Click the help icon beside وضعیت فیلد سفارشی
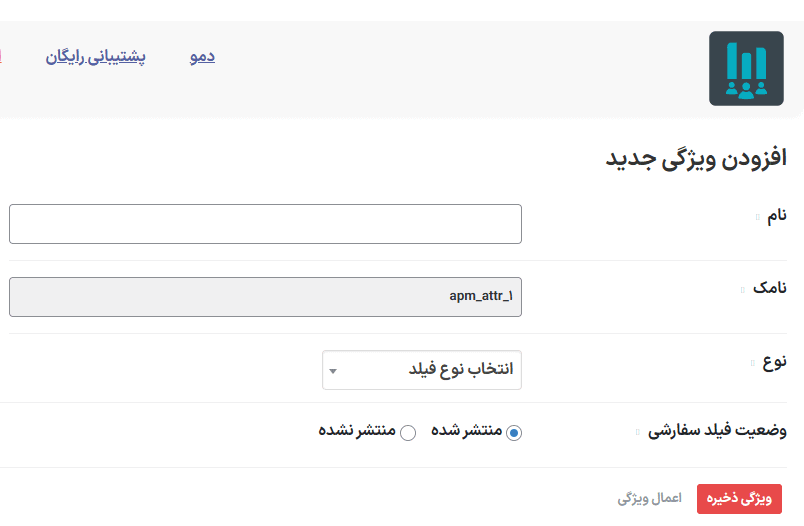The width and height of the screenshot is (804, 526). (x=637, y=432)
